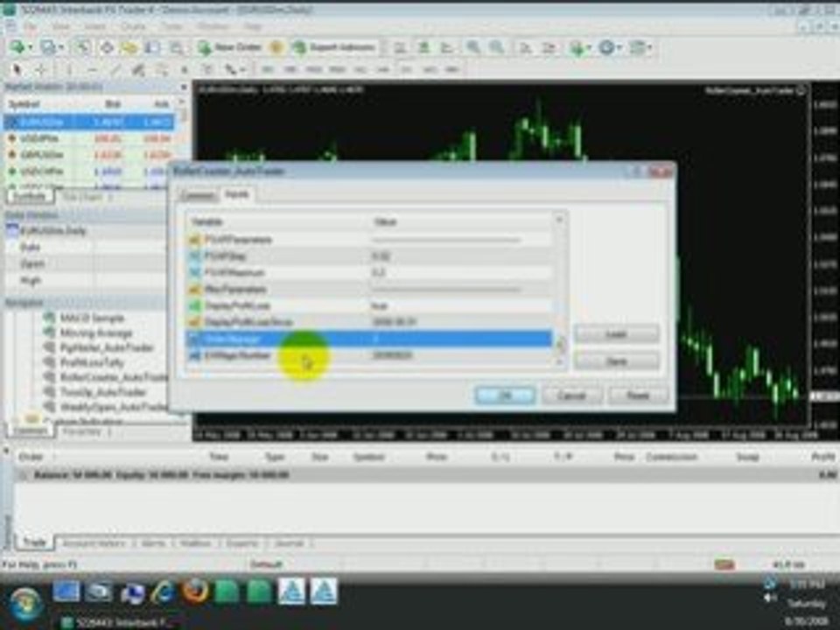Click the New Order toolbar button

point(229,47)
